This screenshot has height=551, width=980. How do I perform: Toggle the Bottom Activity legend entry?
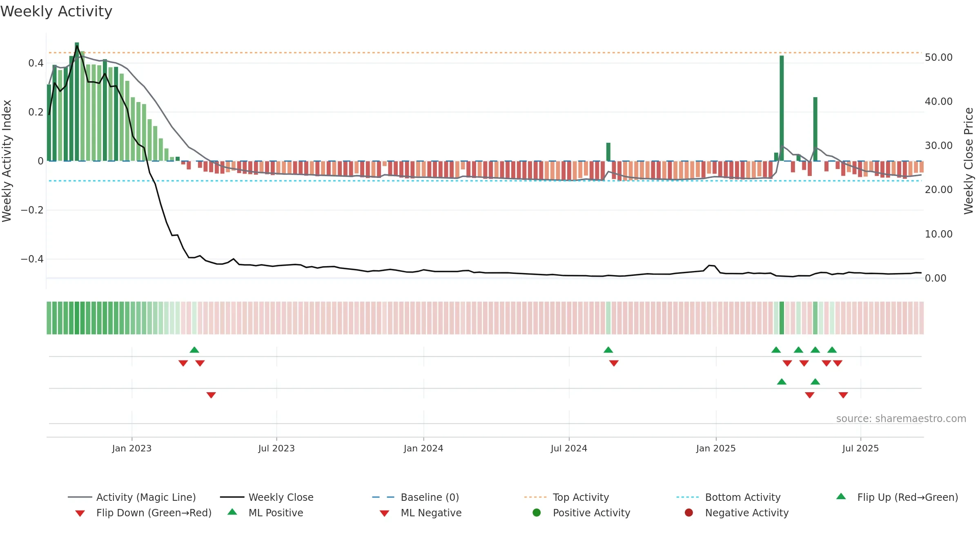click(x=728, y=497)
